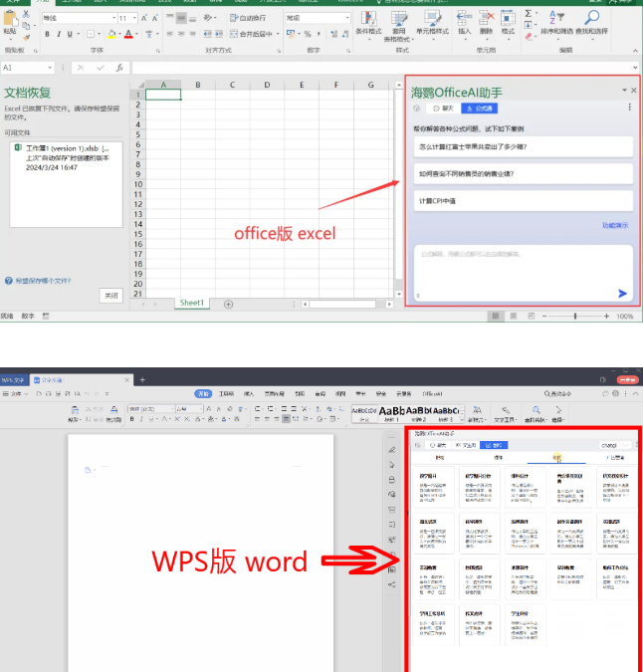Screen dimensions: 643x672
Task: Click the fx insert function button
Action: 119,68
